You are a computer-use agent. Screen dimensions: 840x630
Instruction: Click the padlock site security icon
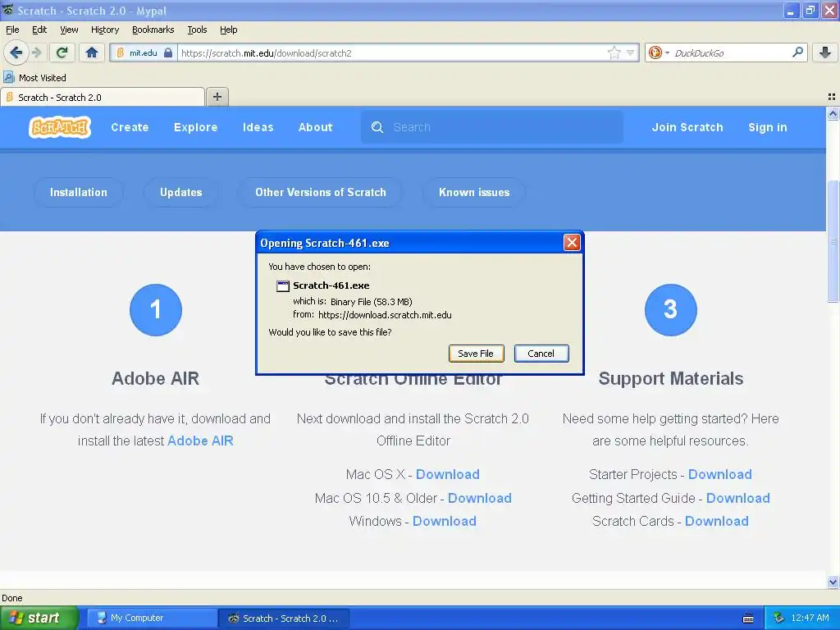coord(167,52)
